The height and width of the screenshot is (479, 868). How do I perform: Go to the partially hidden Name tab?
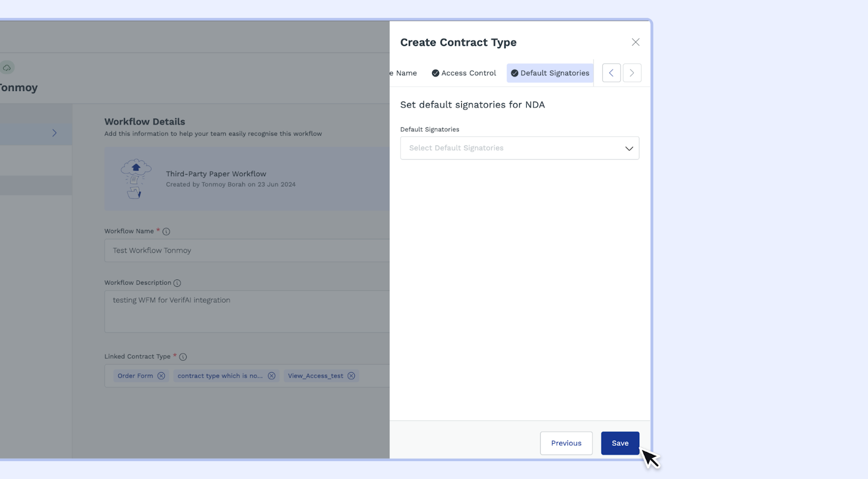pos(404,73)
